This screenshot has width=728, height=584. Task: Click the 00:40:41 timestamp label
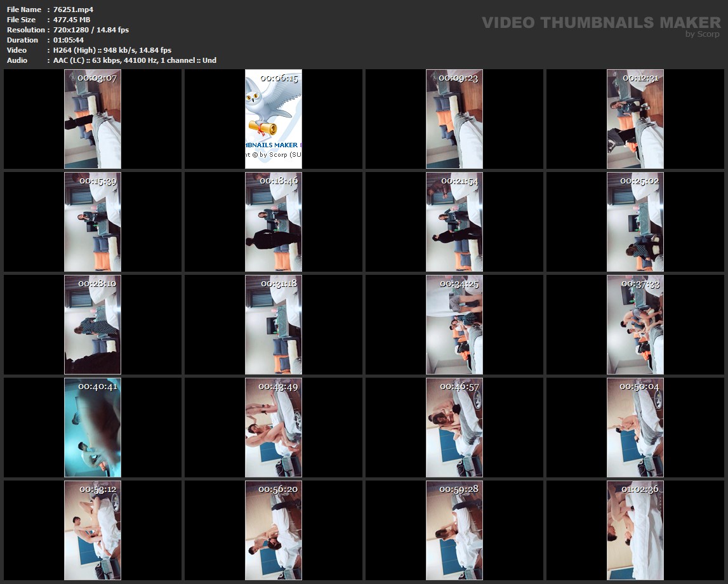pyautogui.click(x=98, y=386)
